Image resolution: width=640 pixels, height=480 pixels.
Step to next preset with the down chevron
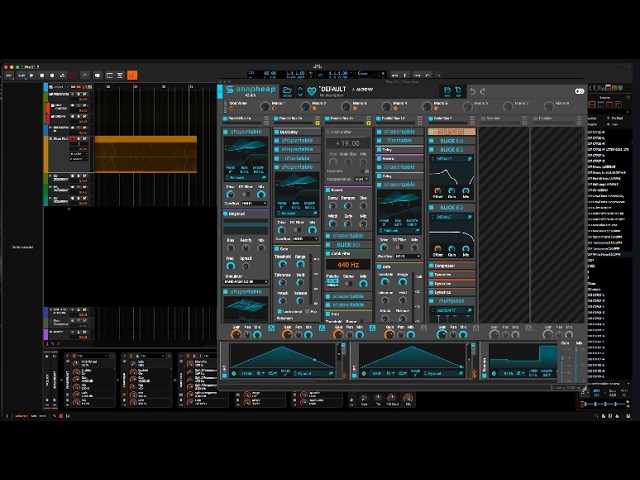(300, 95)
